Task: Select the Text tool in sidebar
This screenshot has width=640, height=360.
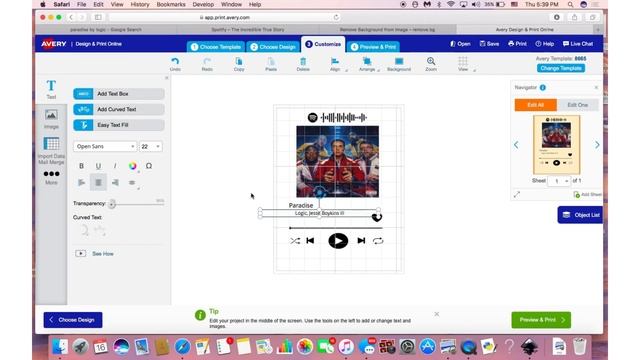Action: [x=51, y=89]
